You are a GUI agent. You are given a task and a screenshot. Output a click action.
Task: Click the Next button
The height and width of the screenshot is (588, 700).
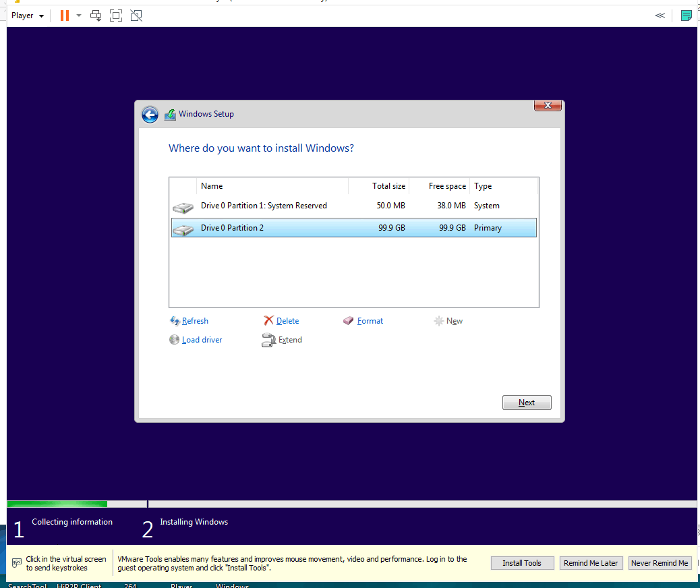click(527, 403)
